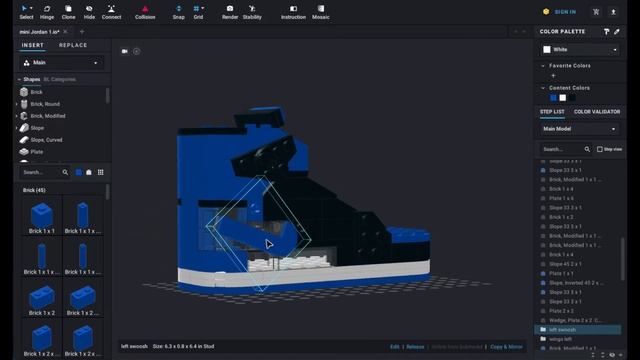Pick the Connect tool

point(111,12)
